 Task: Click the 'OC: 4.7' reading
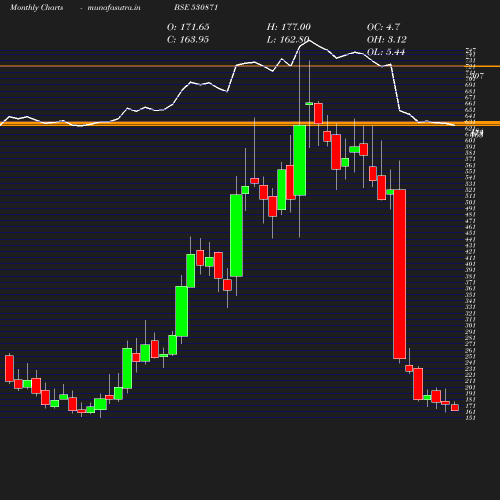[x=383, y=27]
